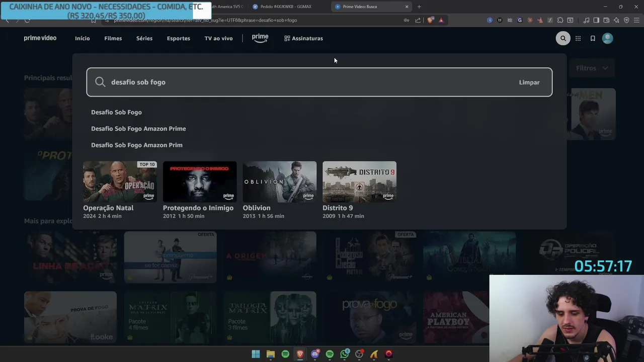644x362 pixels.
Task: Click the Prime smile logo in navigation
Action: point(260,38)
